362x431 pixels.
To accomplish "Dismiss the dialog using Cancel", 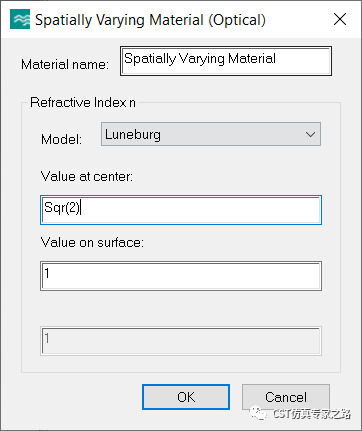I will click(x=286, y=397).
